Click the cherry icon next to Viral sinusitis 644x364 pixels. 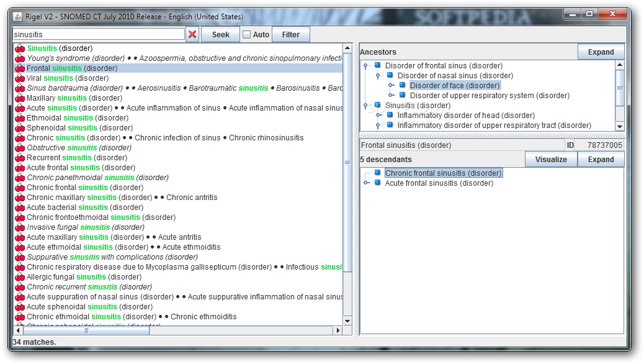coord(20,78)
